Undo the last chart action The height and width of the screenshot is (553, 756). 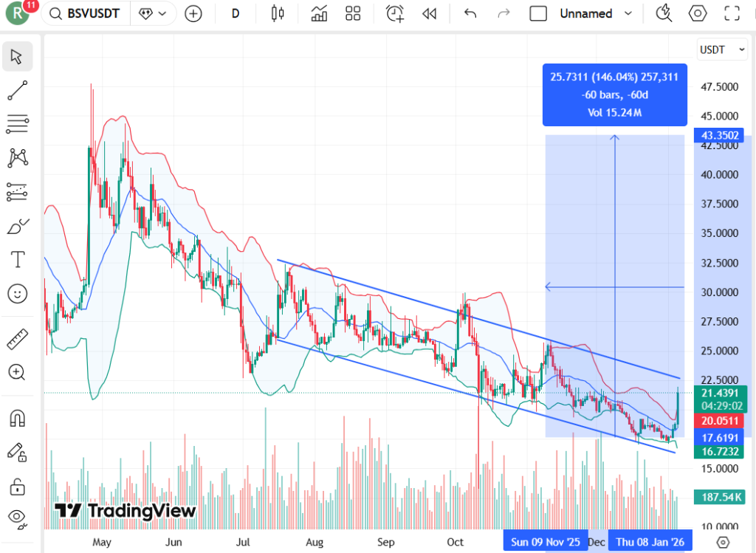point(470,13)
